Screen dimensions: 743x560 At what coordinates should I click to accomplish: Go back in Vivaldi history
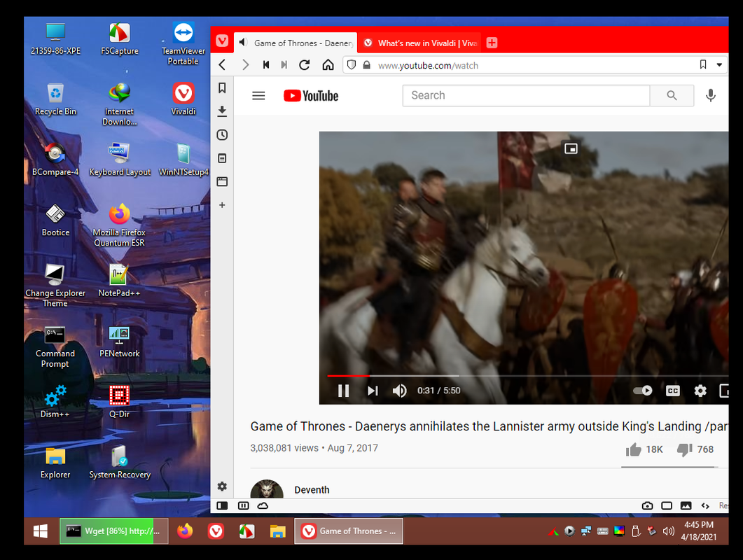point(222,65)
